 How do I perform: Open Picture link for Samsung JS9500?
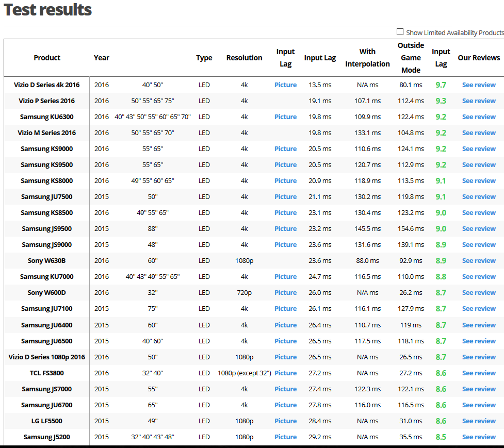pos(285,229)
